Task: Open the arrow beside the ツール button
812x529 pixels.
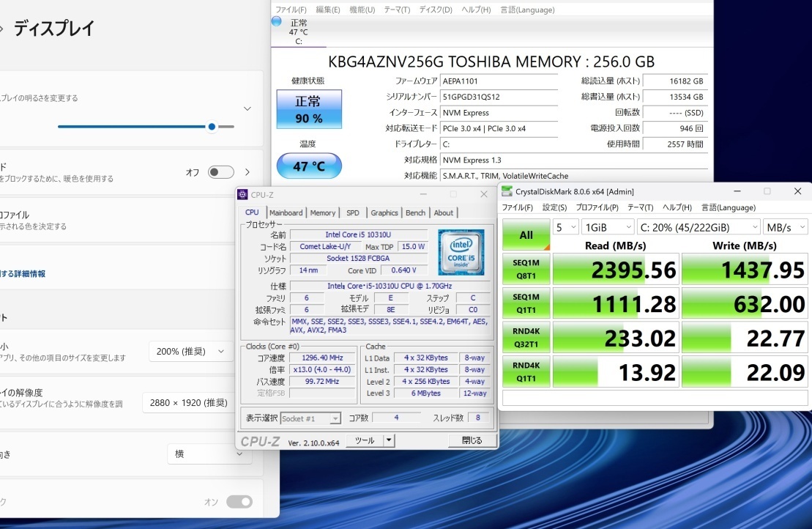Action: coord(388,440)
